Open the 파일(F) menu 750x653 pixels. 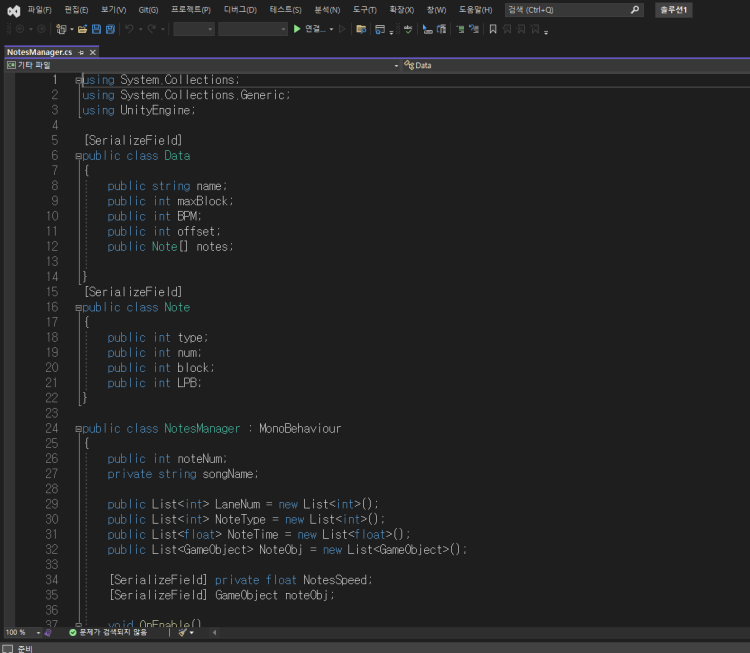coord(40,10)
